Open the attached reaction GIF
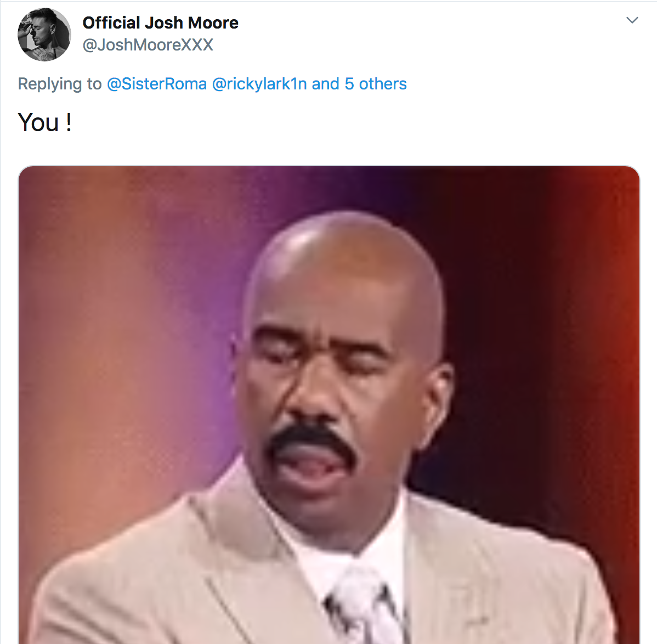657x644 pixels. click(329, 405)
